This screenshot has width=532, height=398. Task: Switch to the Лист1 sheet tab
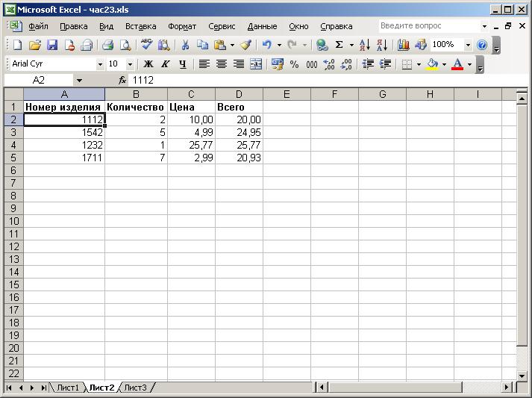[x=68, y=388]
